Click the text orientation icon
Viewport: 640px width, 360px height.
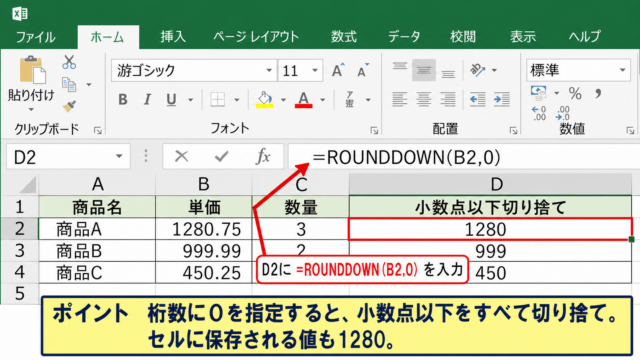click(x=477, y=70)
